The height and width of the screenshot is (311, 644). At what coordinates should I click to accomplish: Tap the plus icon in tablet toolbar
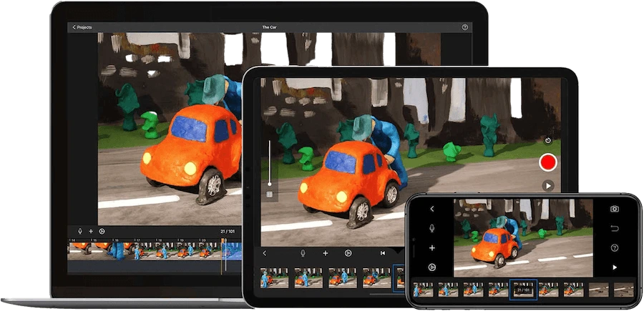326,253
